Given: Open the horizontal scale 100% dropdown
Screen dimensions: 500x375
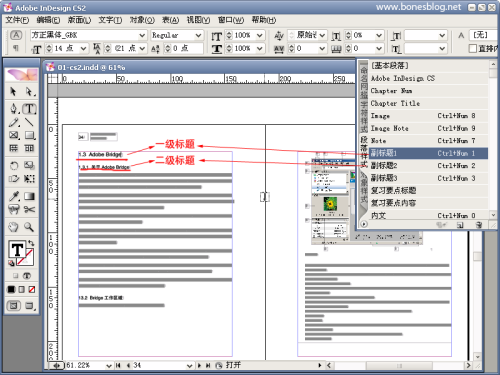Looking at the screenshot, I should click(x=260, y=49).
